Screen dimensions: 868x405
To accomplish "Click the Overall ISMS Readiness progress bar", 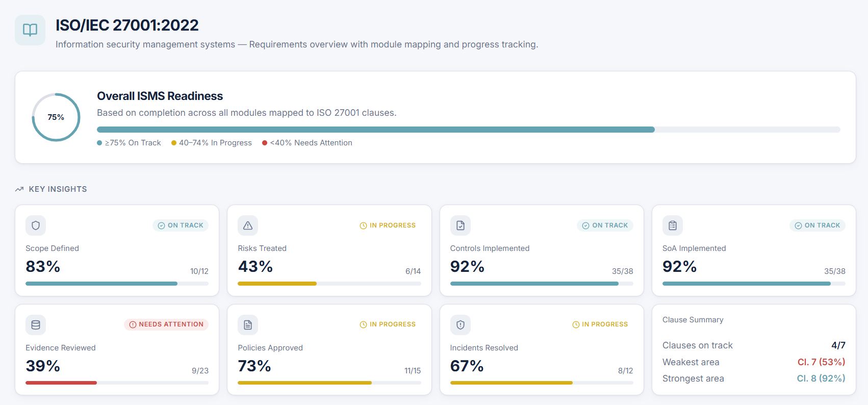I will 469,130.
